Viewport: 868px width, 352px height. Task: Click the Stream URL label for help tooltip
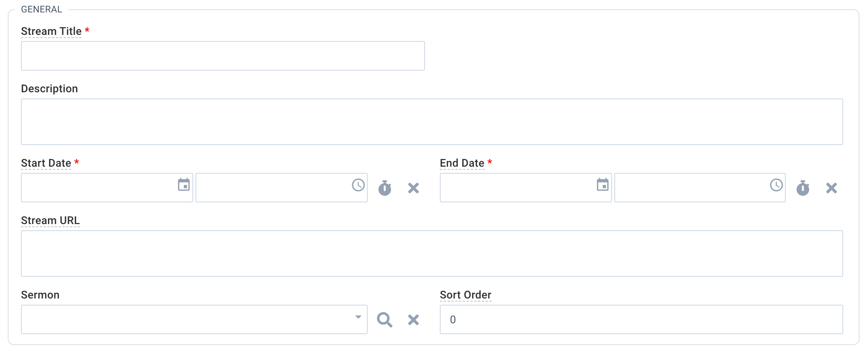[50, 220]
